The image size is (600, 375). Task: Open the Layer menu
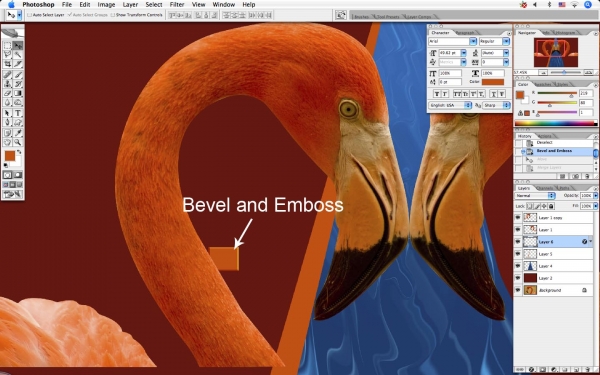130,5
